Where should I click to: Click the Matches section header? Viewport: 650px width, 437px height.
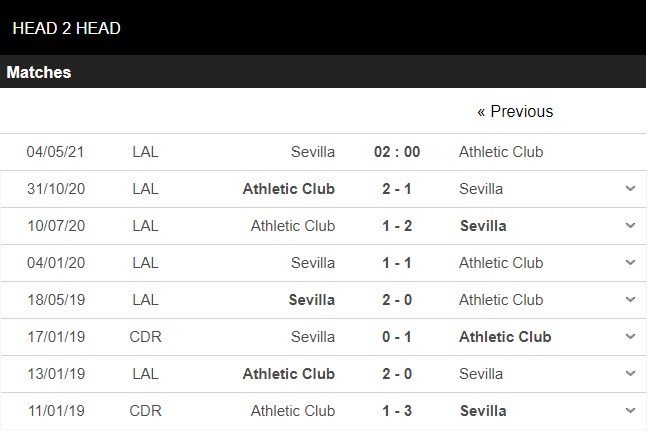[39, 73]
